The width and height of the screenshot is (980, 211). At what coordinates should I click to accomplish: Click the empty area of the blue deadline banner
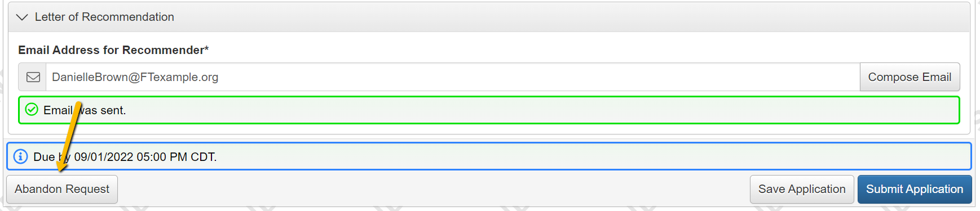click(x=592, y=156)
